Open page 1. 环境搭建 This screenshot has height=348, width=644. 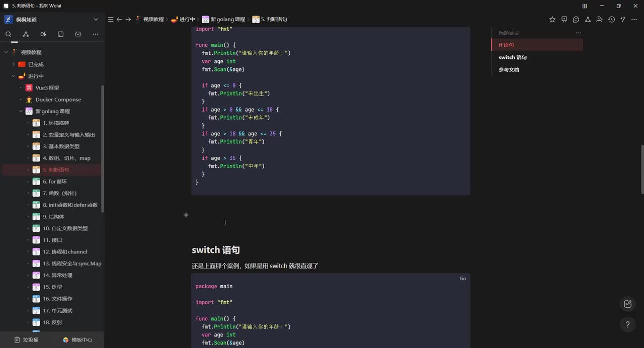click(56, 123)
